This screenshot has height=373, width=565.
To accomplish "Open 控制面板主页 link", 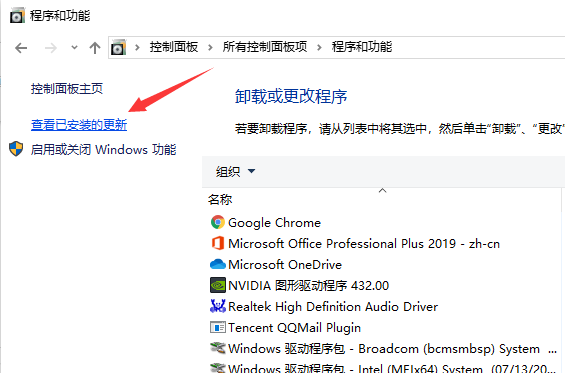I will pos(67,89).
